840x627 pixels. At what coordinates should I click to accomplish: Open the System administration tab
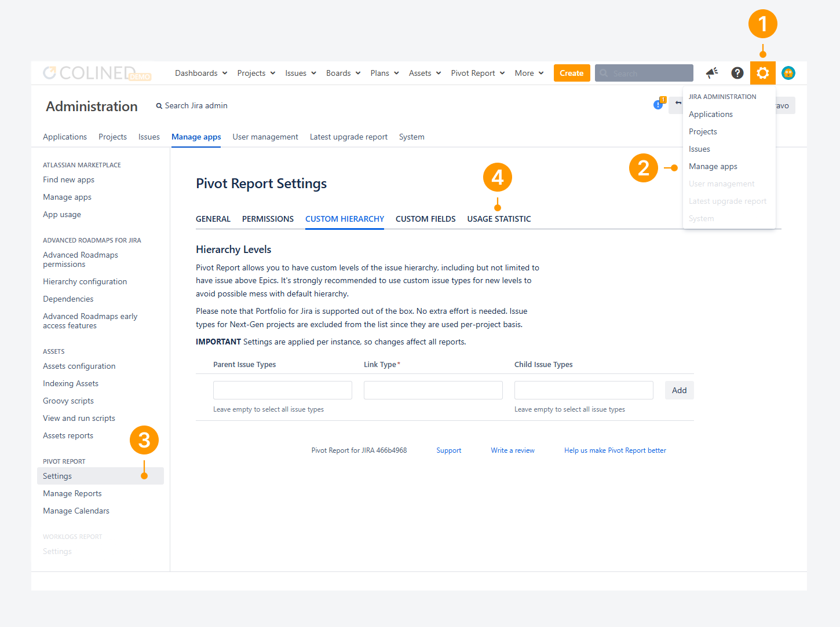tap(412, 137)
